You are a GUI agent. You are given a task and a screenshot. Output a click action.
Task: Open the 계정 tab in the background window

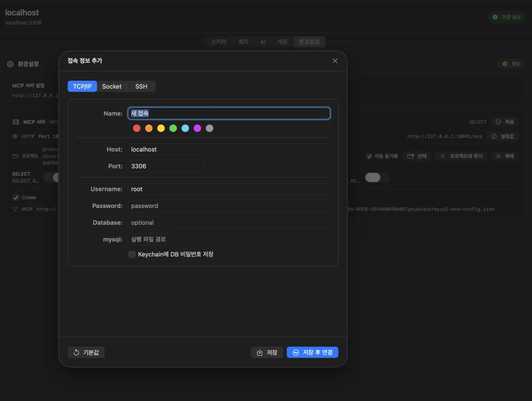pos(282,41)
